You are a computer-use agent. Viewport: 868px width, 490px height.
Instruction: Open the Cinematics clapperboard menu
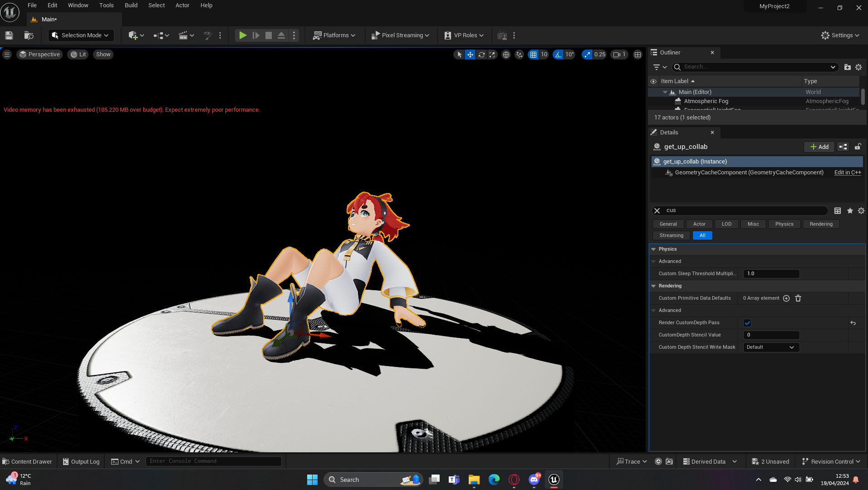186,35
